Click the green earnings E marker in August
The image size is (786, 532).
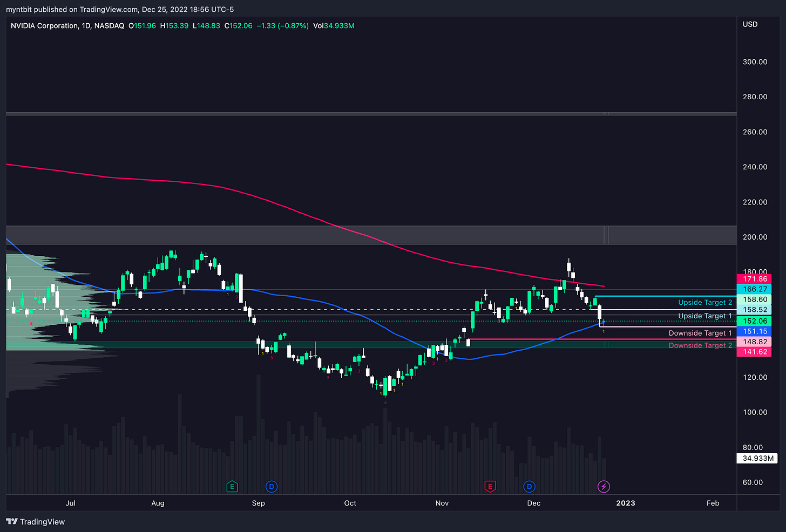[232, 487]
